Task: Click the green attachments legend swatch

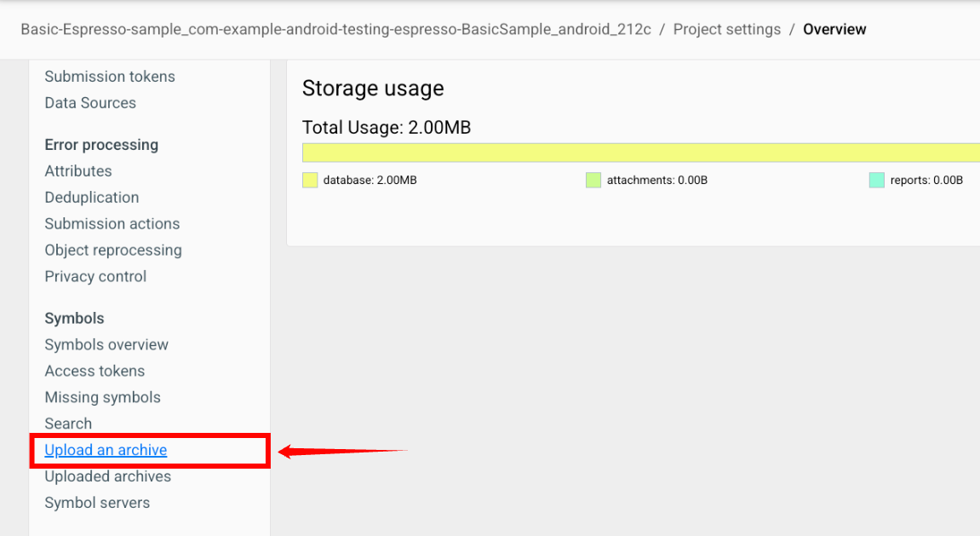Action: click(x=593, y=180)
